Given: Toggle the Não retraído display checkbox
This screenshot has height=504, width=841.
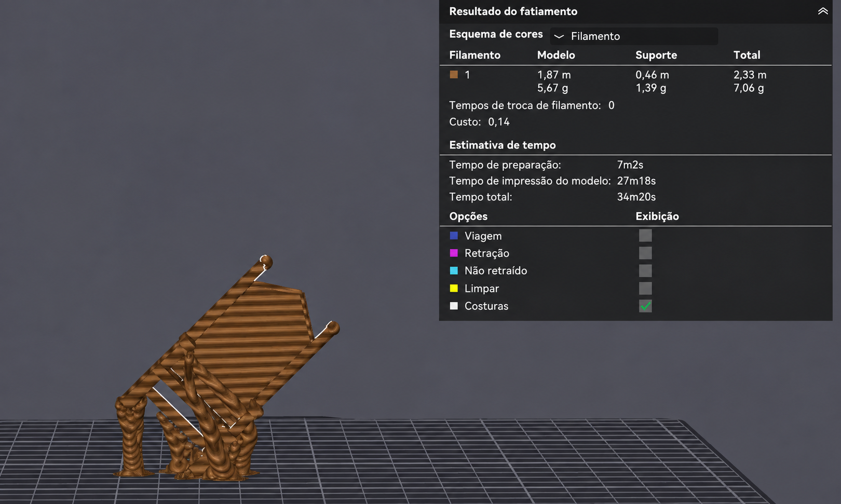Looking at the screenshot, I should point(645,271).
